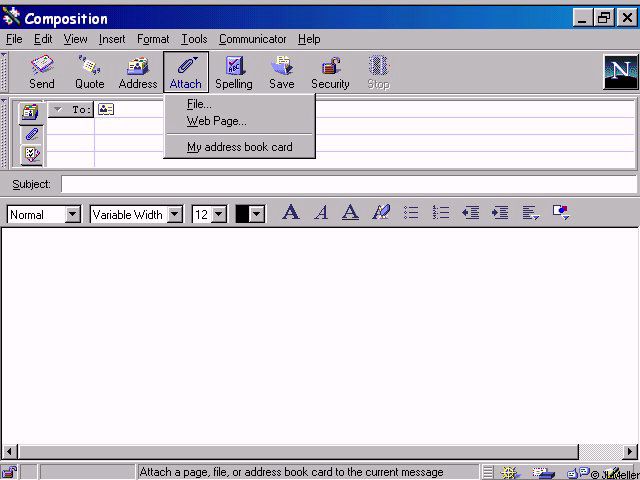The image size is (640, 480).
Task: Open the Communicator menu
Action: 253,39
